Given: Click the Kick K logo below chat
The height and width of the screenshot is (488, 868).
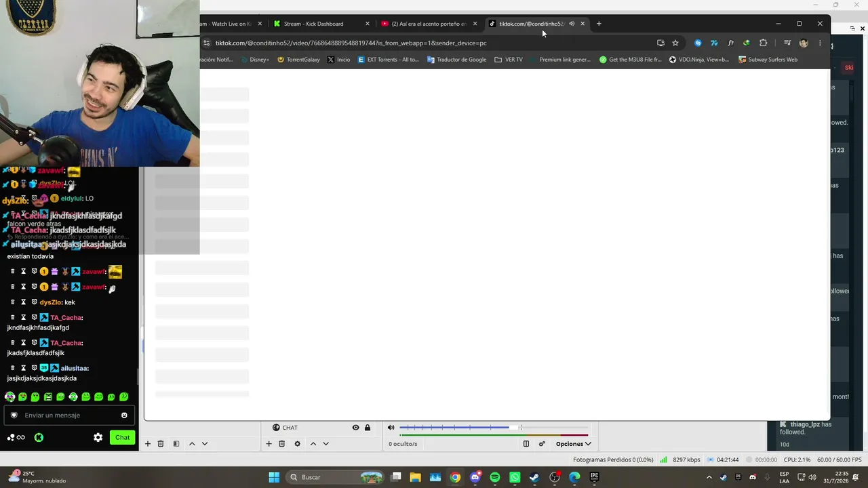Looking at the screenshot, I should 39,438.
